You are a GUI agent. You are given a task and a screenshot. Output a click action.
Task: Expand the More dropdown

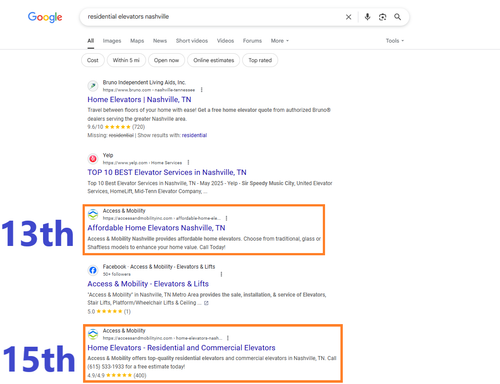pyautogui.click(x=280, y=41)
